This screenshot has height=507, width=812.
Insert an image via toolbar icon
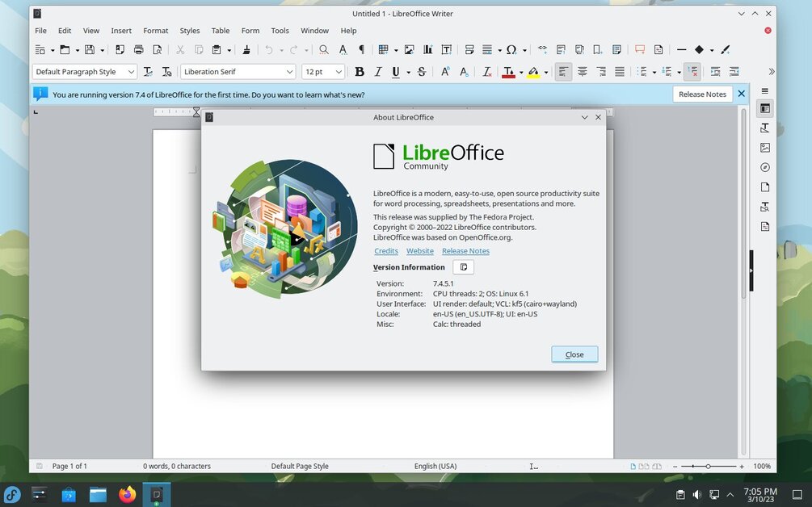pos(409,50)
